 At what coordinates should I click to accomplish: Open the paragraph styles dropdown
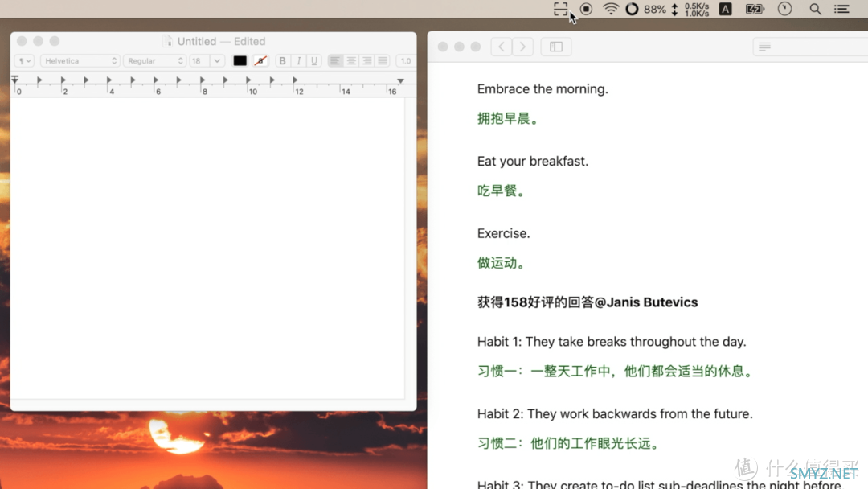(x=25, y=61)
